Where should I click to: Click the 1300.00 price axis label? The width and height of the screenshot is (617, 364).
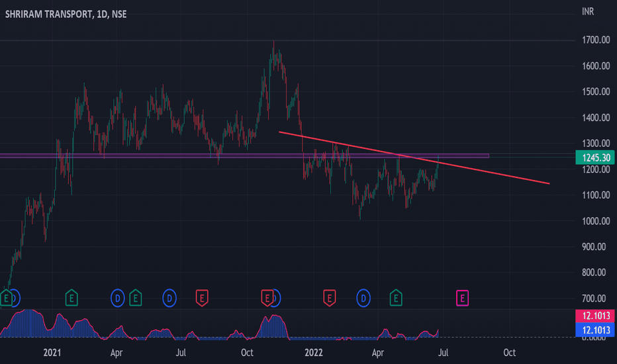(x=596, y=143)
